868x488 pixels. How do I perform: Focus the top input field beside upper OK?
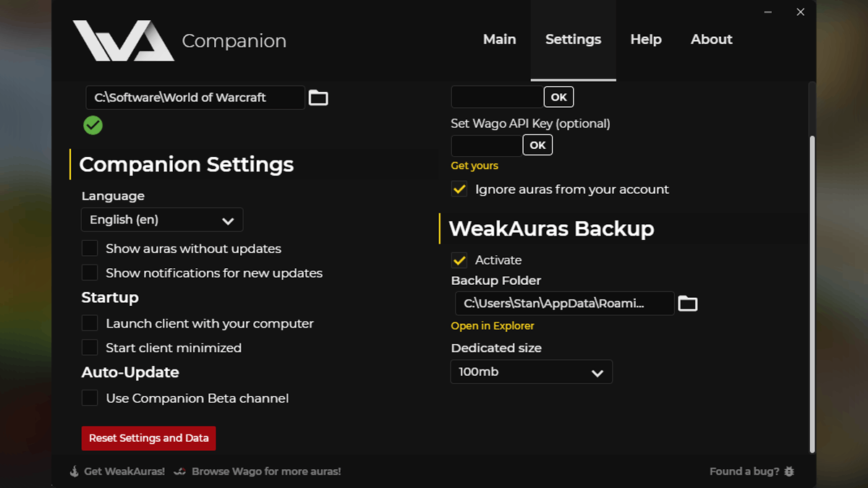pyautogui.click(x=497, y=97)
